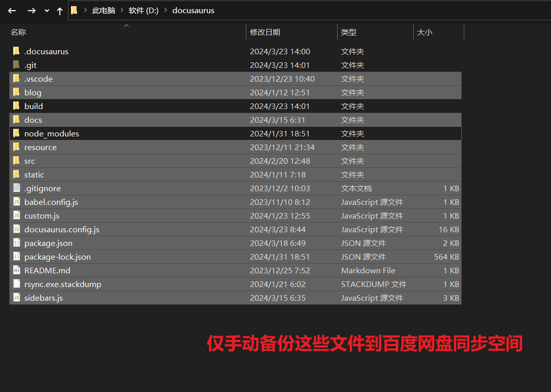The image size is (551, 392).
Task: Select the package-lock.json file name
Action: tap(58, 257)
